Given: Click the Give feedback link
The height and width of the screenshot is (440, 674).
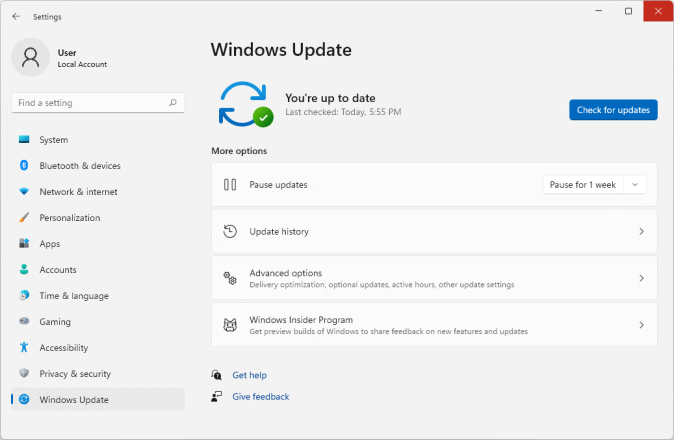Looking at the screenshot, I should point(260,397).
